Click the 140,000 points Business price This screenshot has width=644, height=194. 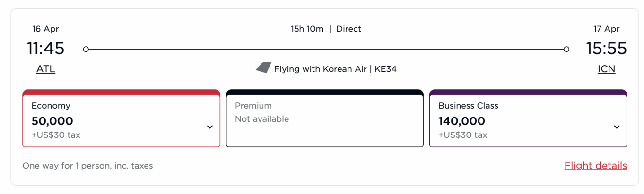click(x=461, y=121)
